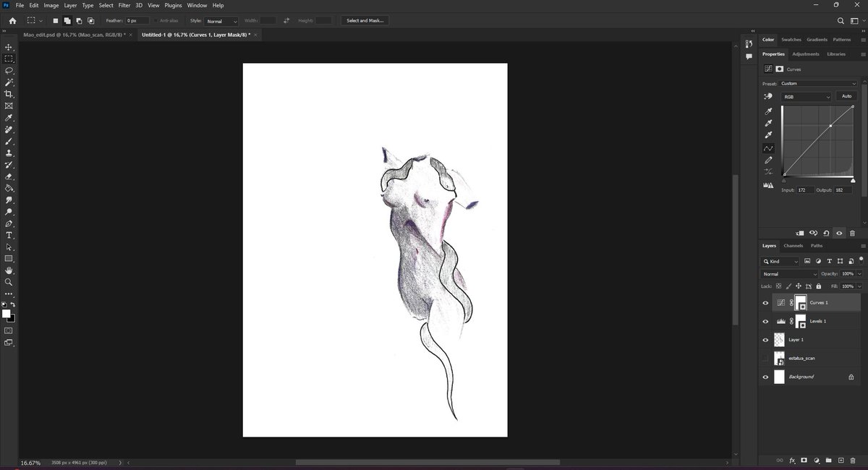
Task: Click the Feather input field
Action: pyautogui.click(x=137, y=21)
